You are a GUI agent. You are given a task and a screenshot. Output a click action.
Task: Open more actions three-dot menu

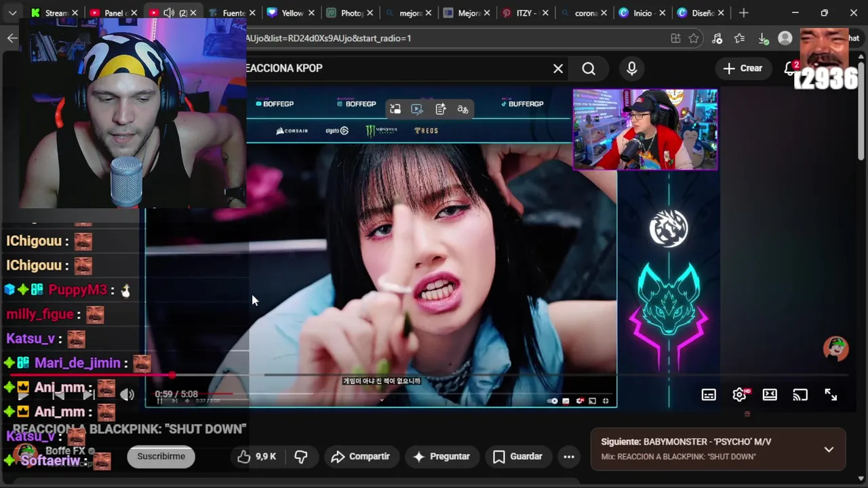(x=569, y=457)
